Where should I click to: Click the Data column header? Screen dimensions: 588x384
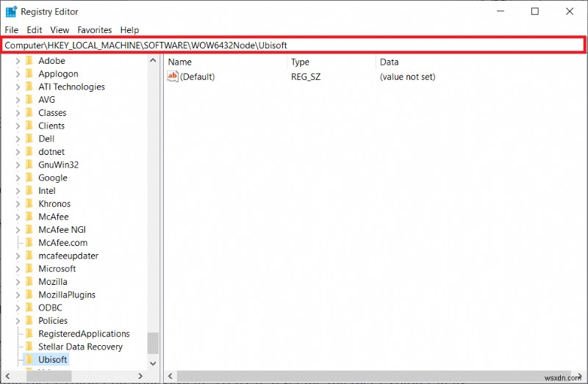click(x=390, y=62)
